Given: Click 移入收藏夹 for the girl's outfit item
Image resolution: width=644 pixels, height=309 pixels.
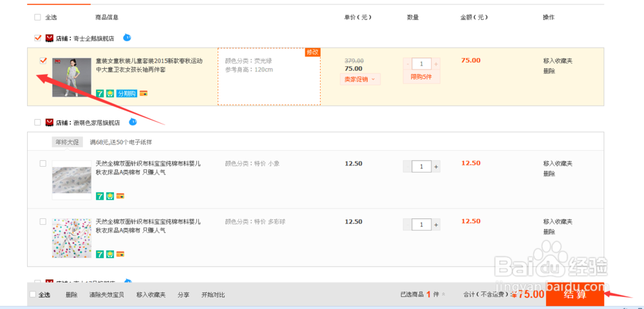Looking at the screenshot, I should (558, 61).
